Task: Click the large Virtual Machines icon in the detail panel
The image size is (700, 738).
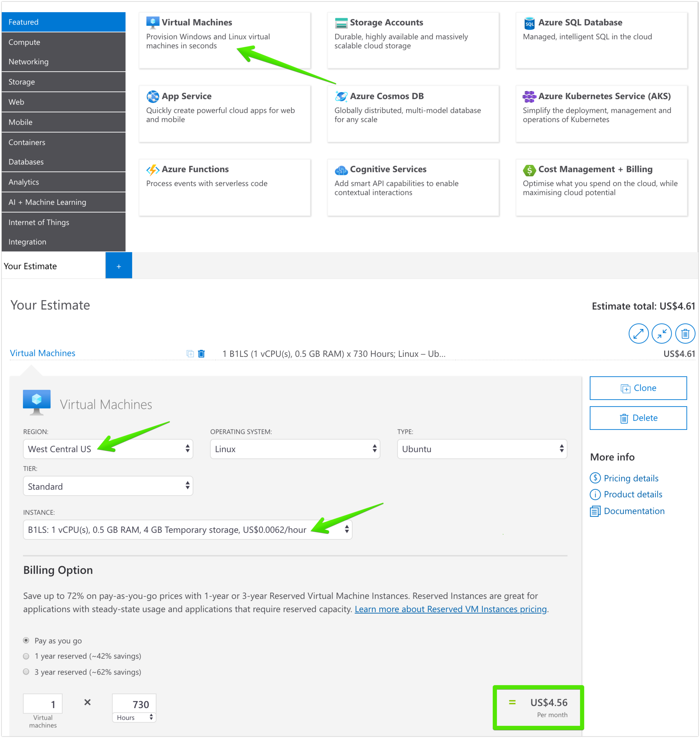Action: (37, 402)
